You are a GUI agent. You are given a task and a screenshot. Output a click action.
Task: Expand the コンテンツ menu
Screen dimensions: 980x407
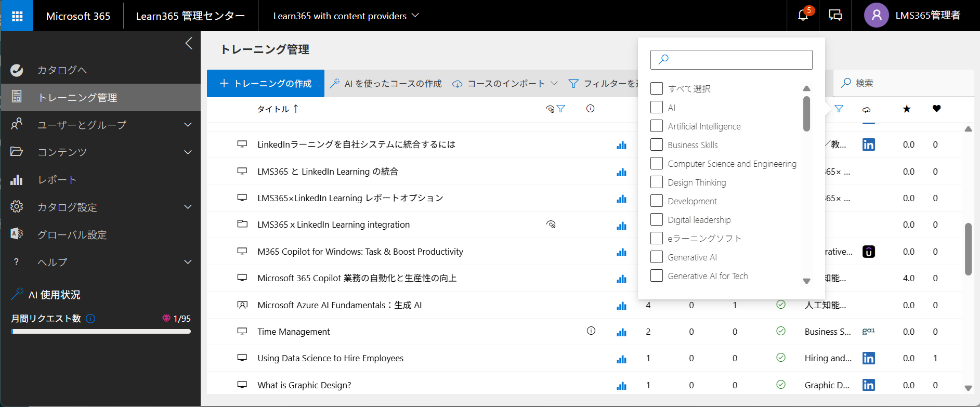coord(188,152)
